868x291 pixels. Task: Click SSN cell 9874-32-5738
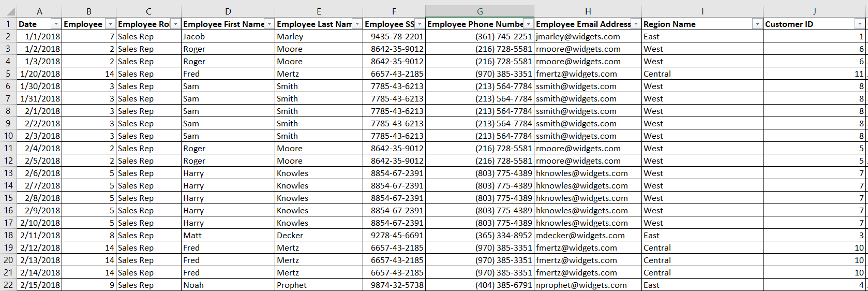click(394, 285)
